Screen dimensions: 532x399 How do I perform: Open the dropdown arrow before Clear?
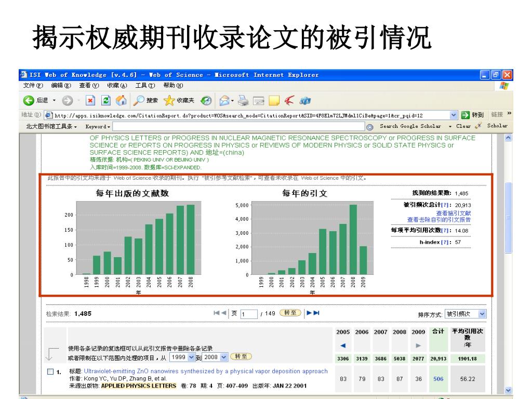tap(450, 126)
